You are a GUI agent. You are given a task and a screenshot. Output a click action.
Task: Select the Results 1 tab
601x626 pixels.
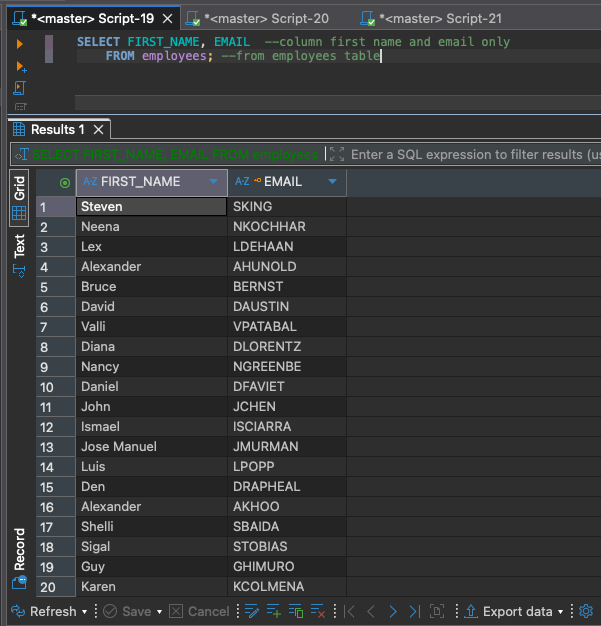58,129
